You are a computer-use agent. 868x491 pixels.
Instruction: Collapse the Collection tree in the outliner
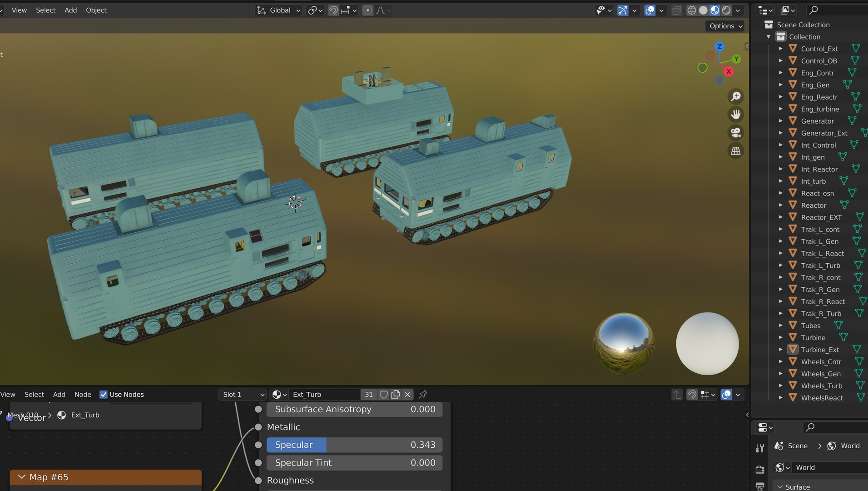click(769, 37)
